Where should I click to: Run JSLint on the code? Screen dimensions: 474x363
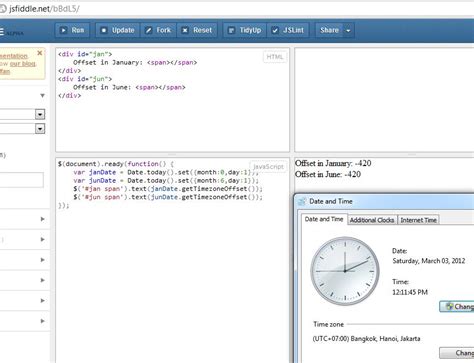pos(288,30)
